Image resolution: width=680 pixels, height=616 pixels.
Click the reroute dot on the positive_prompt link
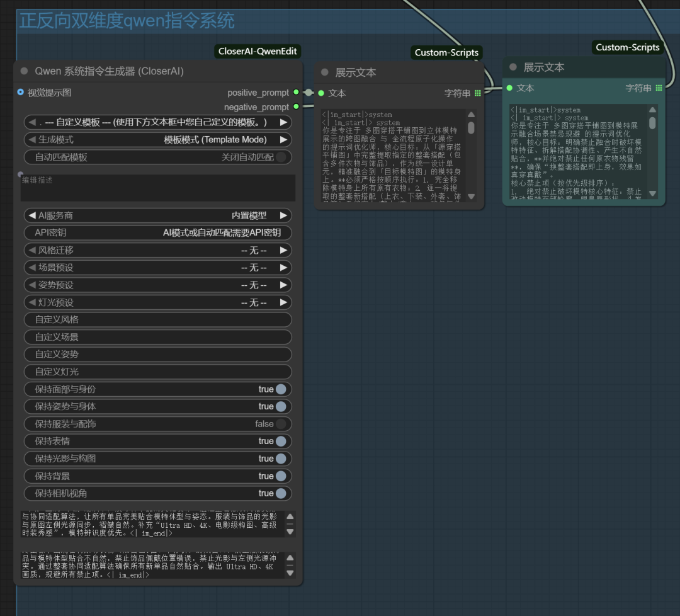[x=309, y=93]
